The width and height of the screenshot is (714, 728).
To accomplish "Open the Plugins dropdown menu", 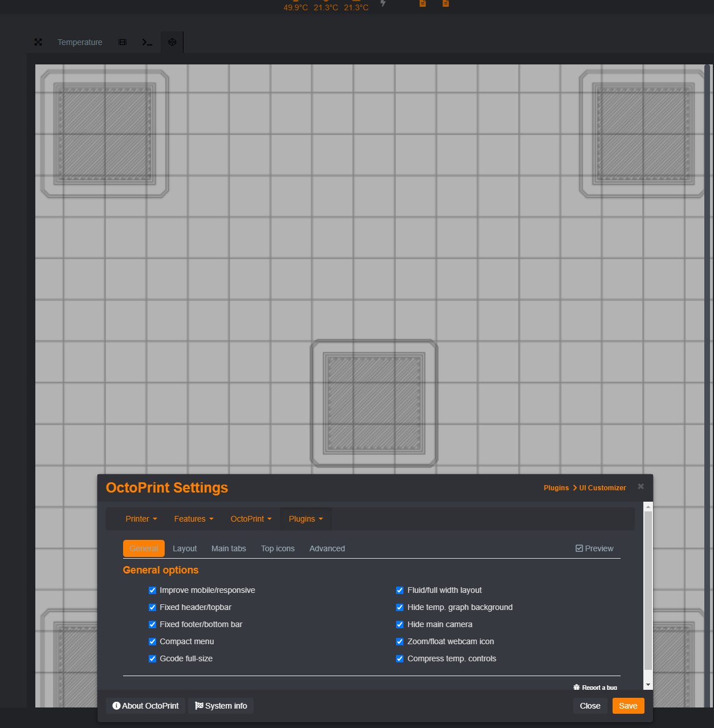I will [305, 519].
